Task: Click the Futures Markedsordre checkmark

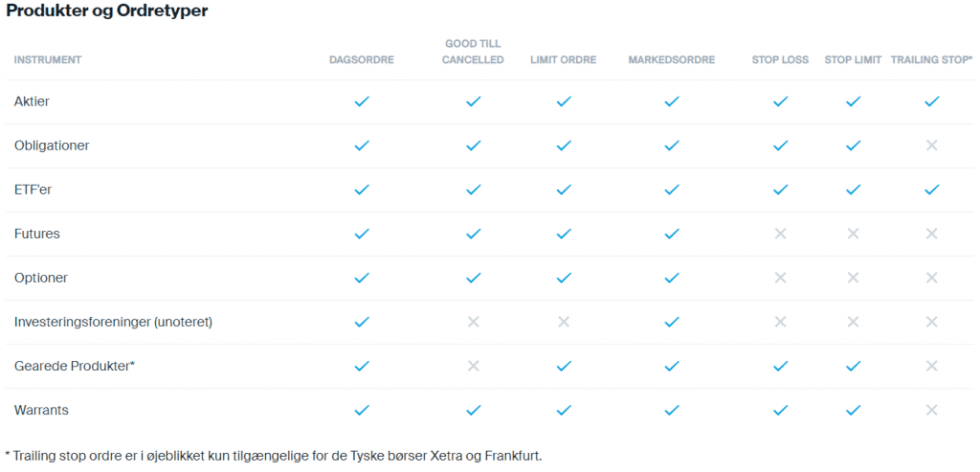Action: pyautogui.click(x=672, y=234)
